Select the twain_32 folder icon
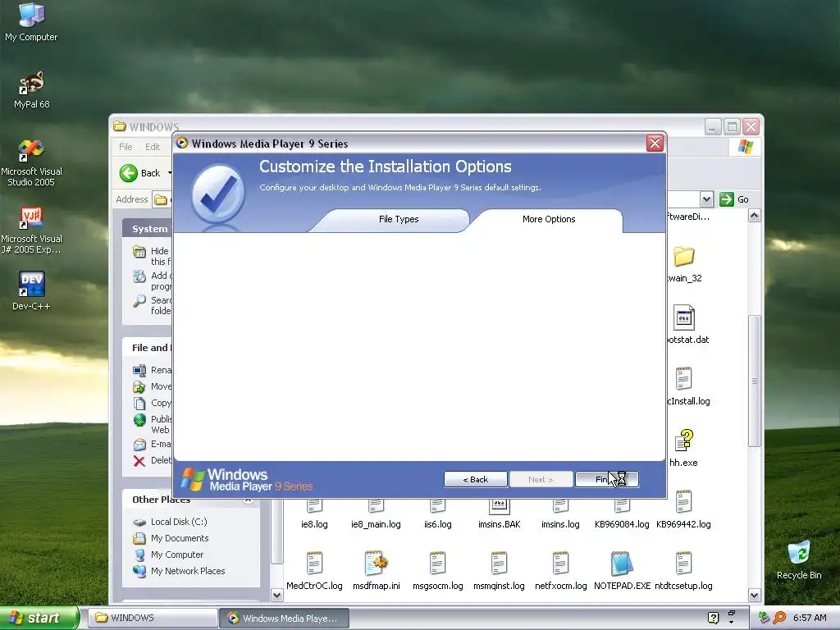 coord(684,257)
